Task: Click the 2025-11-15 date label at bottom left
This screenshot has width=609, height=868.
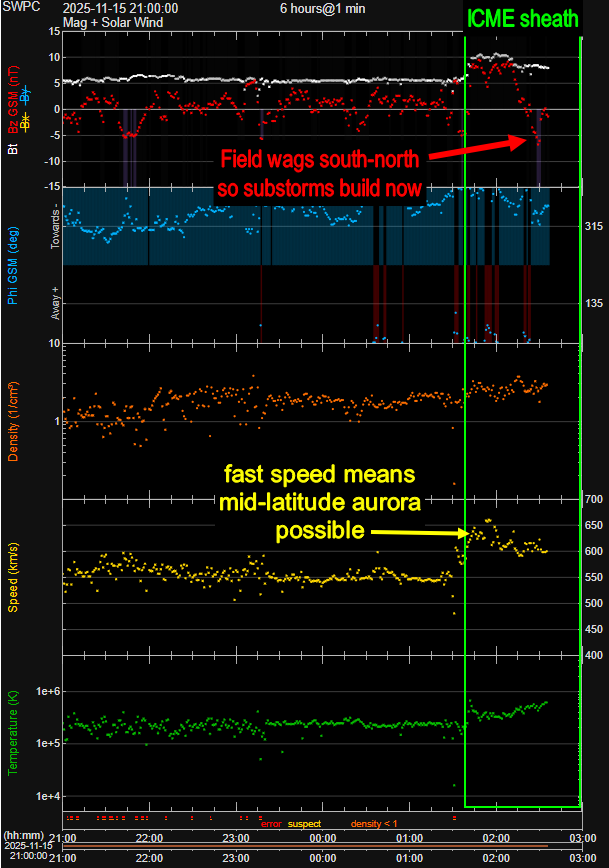Action: [28, 846]
